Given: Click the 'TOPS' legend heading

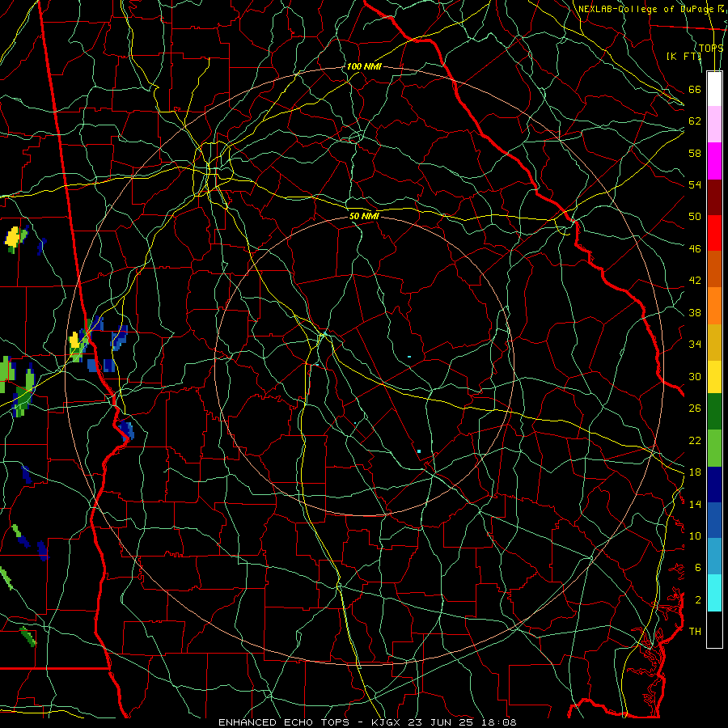Looking at the screenshot, I should [x=711, y=48].
